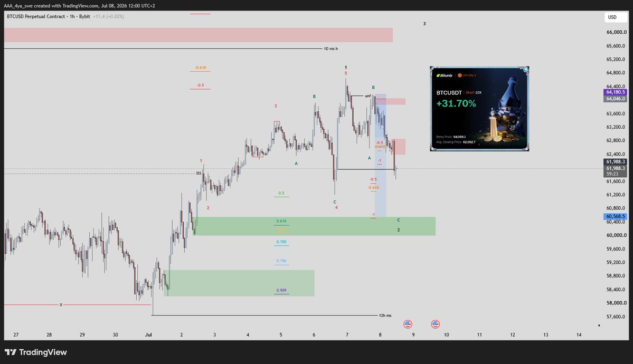Click the 59:23 candle countdown label
This screenshot has height=364, width=633.
[615, 174]
